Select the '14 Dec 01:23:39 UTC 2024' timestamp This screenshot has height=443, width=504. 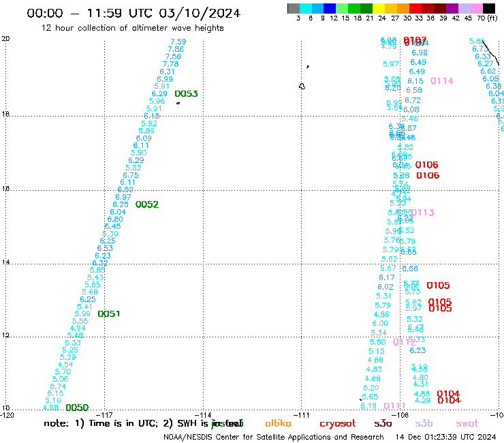(445, 438)
